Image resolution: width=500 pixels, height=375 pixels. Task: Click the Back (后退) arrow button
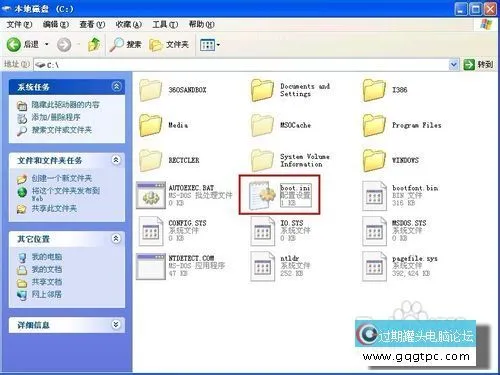click(x=14, y=44)
